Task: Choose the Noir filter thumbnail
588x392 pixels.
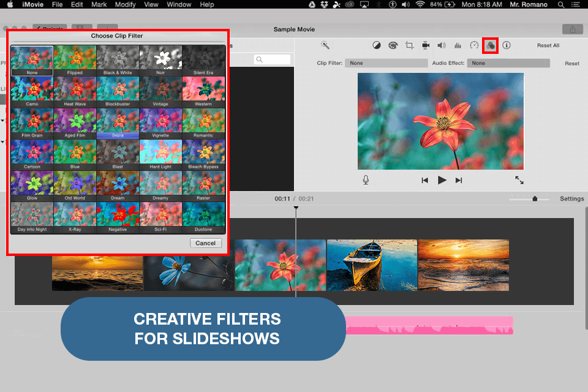Action: click(x=160, y=61)
